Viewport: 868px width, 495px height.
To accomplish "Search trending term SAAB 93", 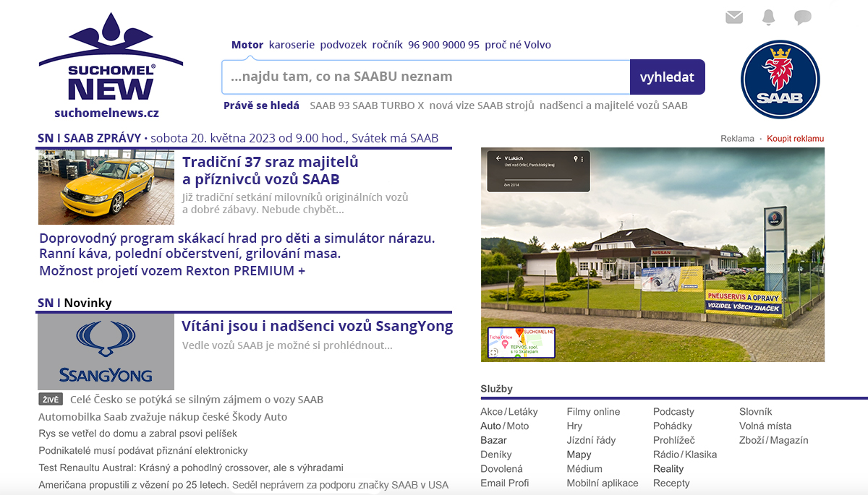I will (330, 106).
